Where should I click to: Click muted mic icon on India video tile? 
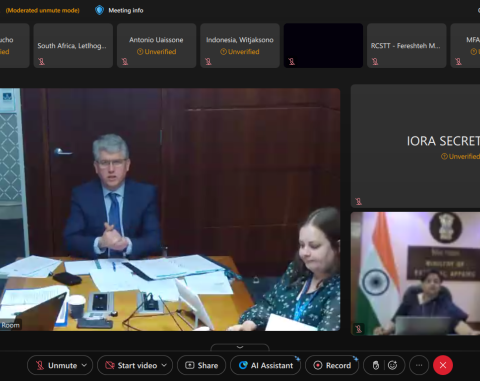click(x=358, y=329)
